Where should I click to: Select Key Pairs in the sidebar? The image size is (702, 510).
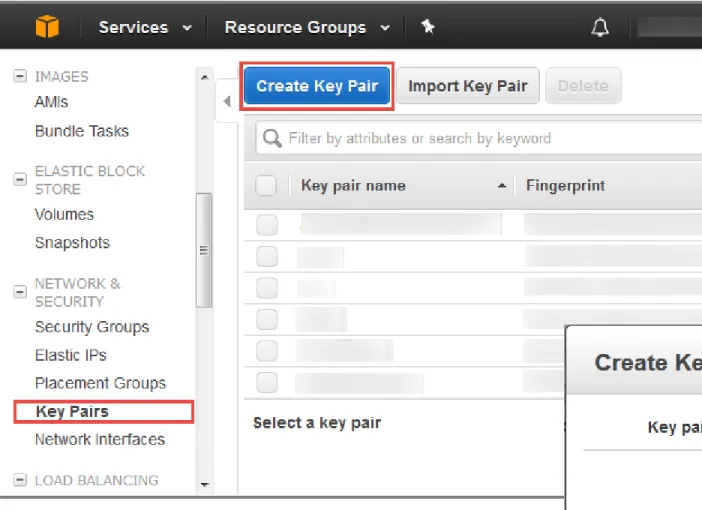click(73, 411)
